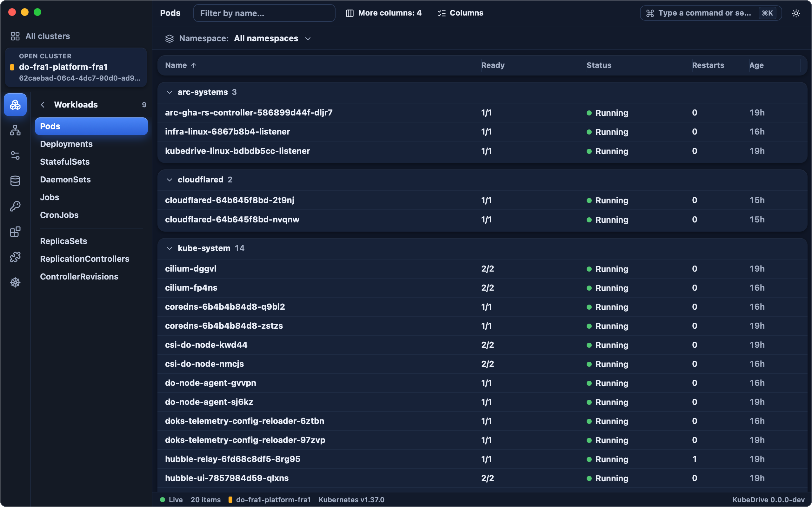812x507 pixels.
Task: Open the config sliders sidebar icon
Action: [x=15, y=155]
